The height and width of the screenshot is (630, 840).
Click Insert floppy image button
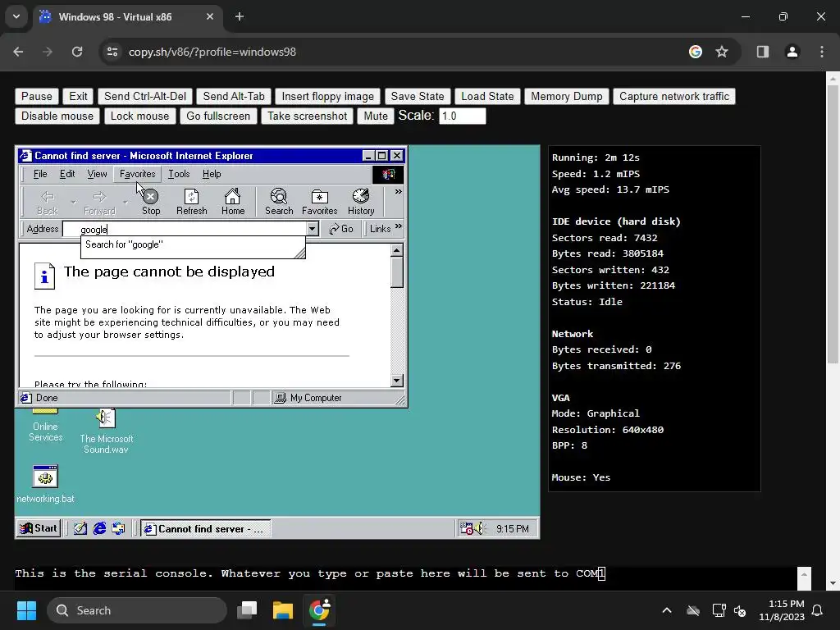[x=328, y=97]
